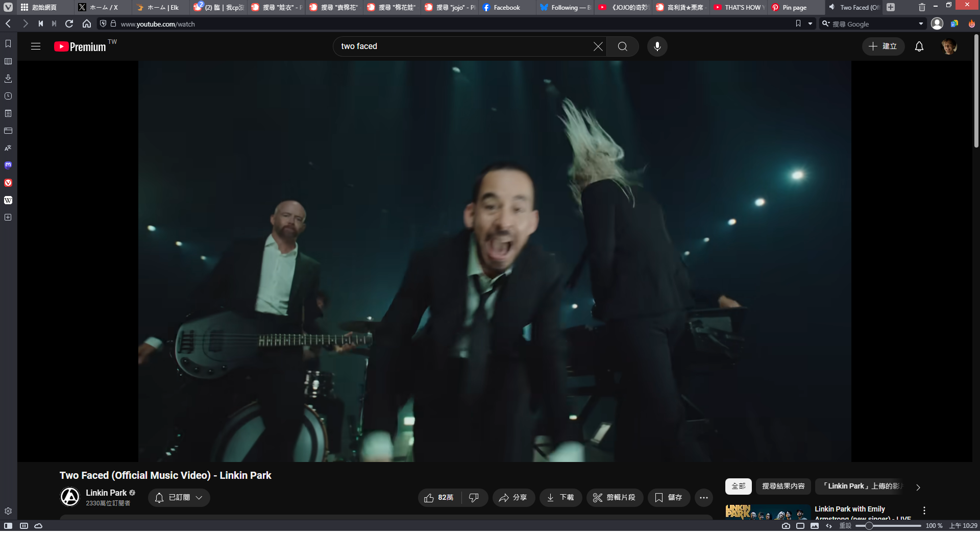Open the tracker blocker shield icon
Image resolution: width=980 pixels, height=535 pixels.
tap(103, 23)
